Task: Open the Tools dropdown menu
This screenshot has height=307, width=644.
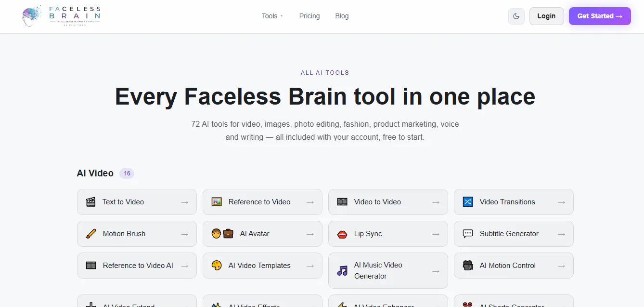Action: (x=272, y=16)
